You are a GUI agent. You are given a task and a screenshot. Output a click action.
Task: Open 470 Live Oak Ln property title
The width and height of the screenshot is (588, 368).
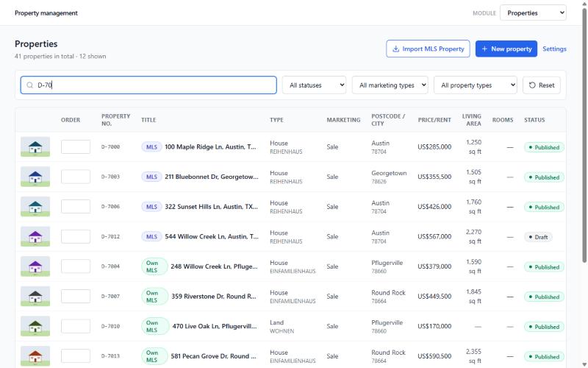pos(215,326)
